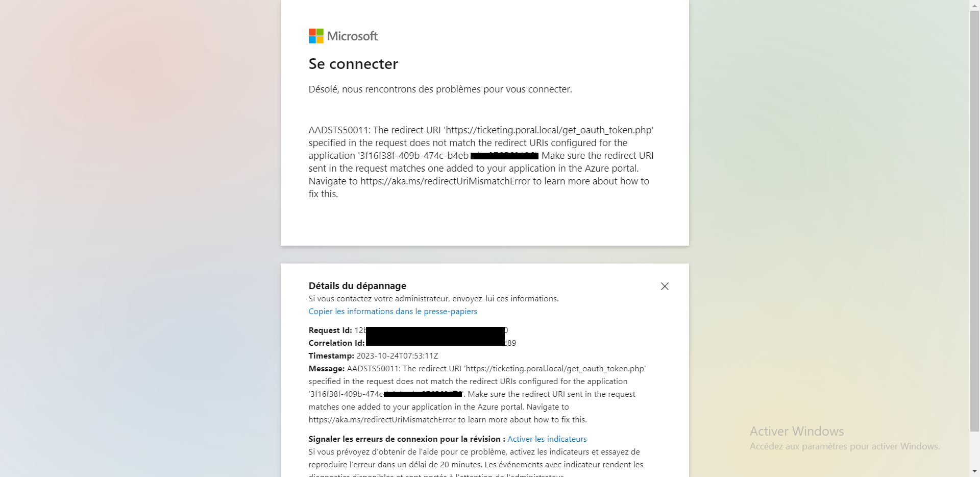This screenshot has width=980, height=477.
Task: Click the scrollbar up arrow
Action: click(975, 4)
